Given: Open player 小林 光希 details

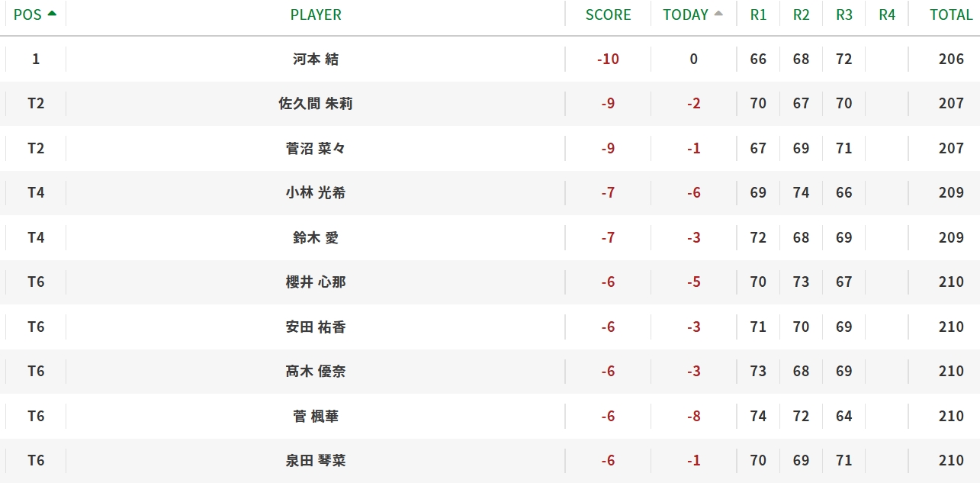Looking at the screenshot, I should (316, 192).
